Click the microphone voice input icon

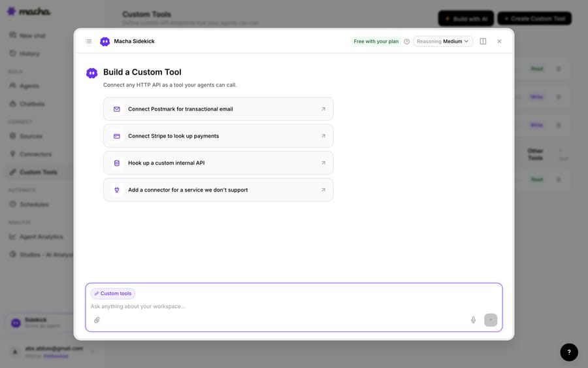click(473, 320)
